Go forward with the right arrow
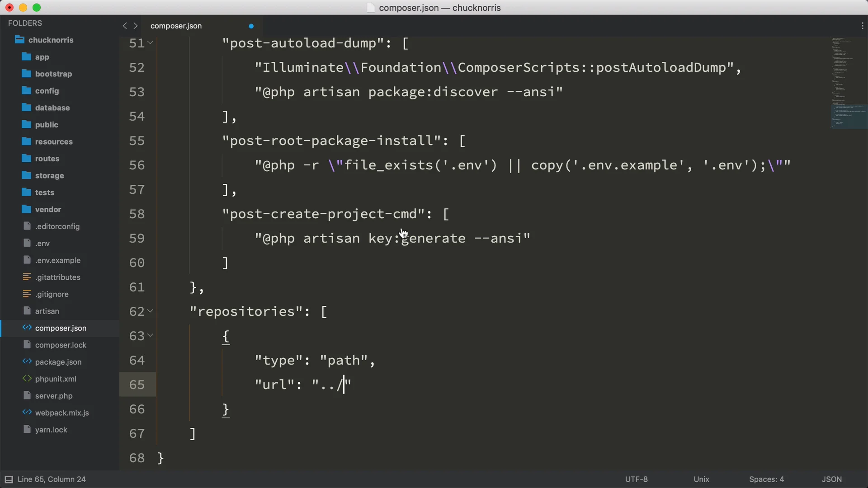Screen dimensions: 868x488 (x=135, y=26)
